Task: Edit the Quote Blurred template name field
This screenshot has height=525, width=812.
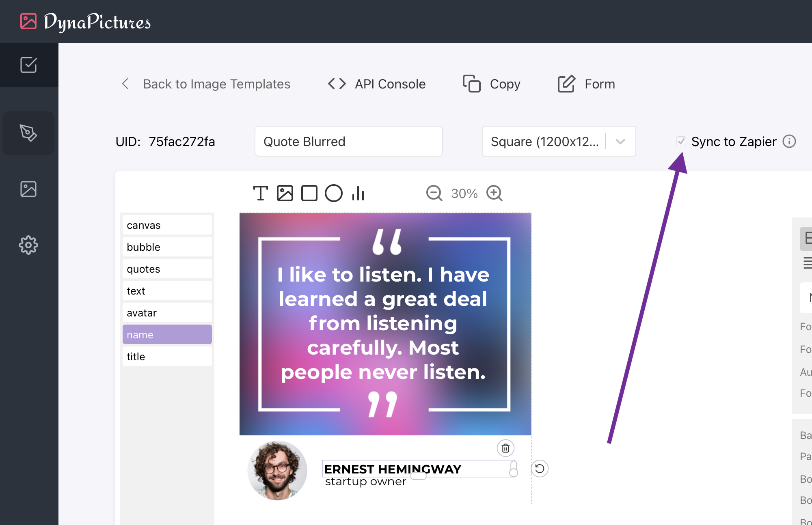Action: [348, 141]
